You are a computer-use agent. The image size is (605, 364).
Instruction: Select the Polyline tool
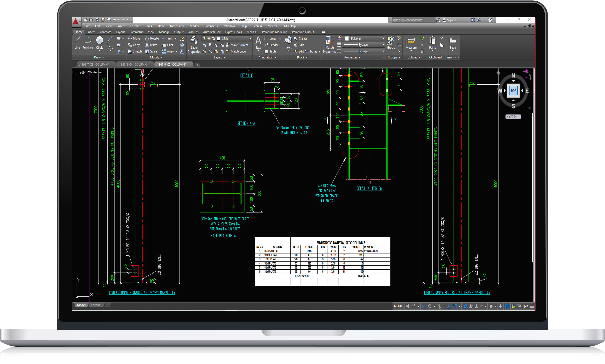[x=87, y=43]
